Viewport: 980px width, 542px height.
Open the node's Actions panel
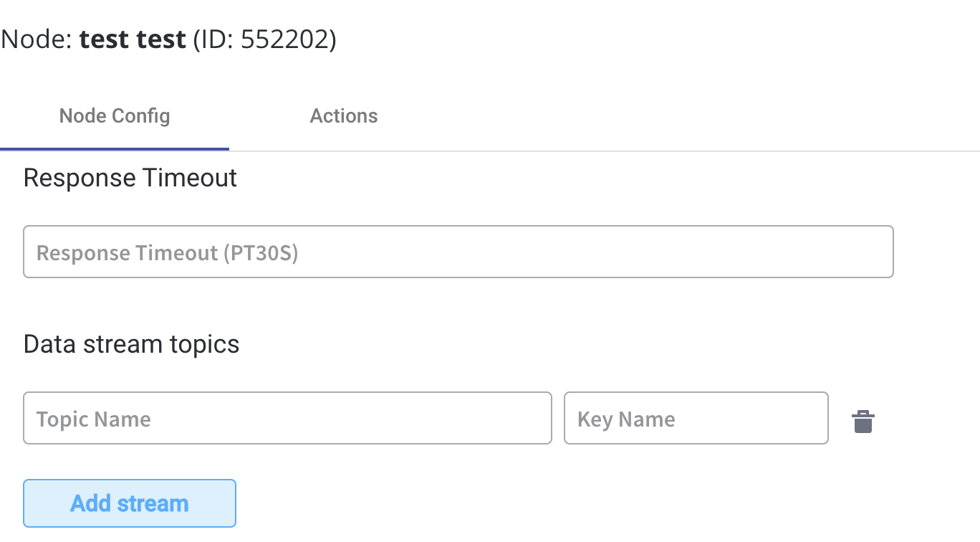[344, 116]
